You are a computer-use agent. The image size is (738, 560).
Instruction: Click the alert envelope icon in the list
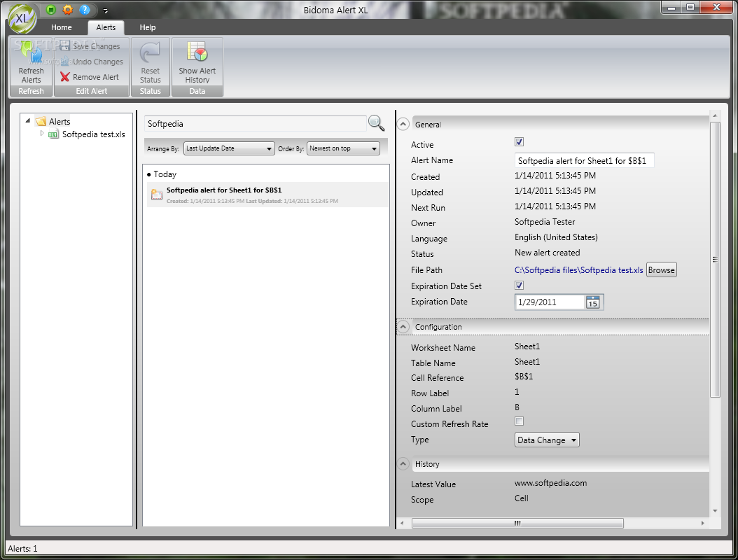coord(157,193)
